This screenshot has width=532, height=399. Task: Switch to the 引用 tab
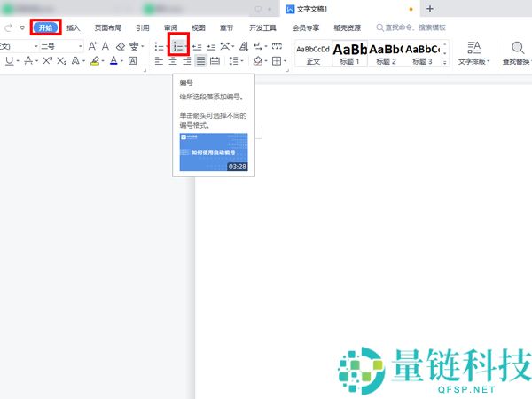click(x=143, y=27)
